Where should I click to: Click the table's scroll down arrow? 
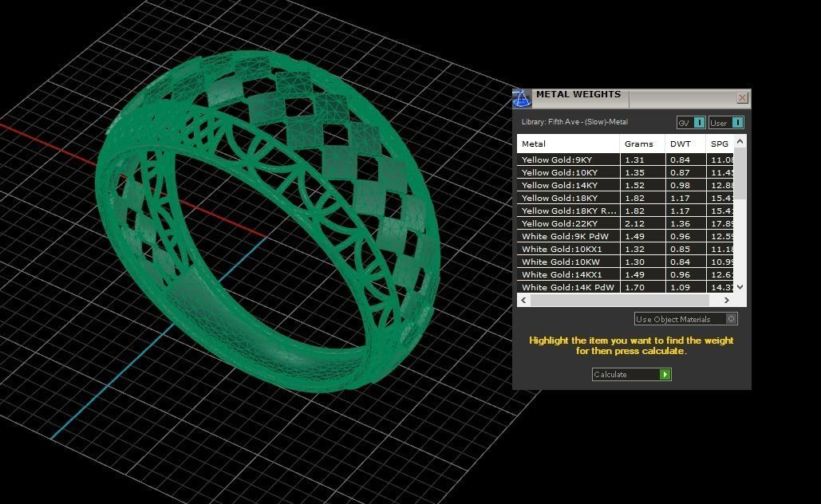(740, 287)
